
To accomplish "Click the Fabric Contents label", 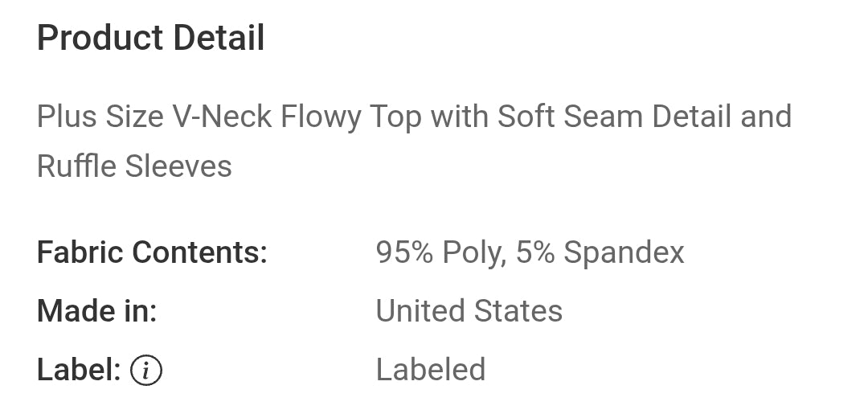I will 152,252.
